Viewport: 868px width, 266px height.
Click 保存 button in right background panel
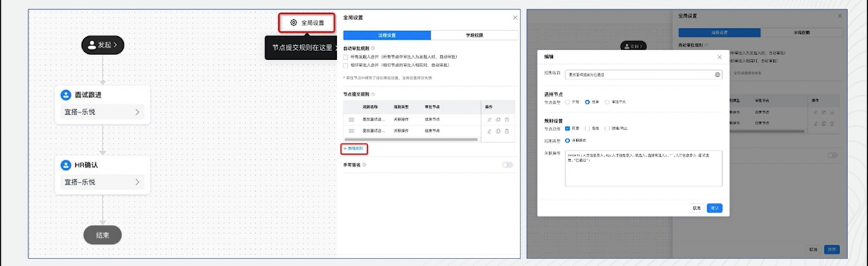(831, 250)
